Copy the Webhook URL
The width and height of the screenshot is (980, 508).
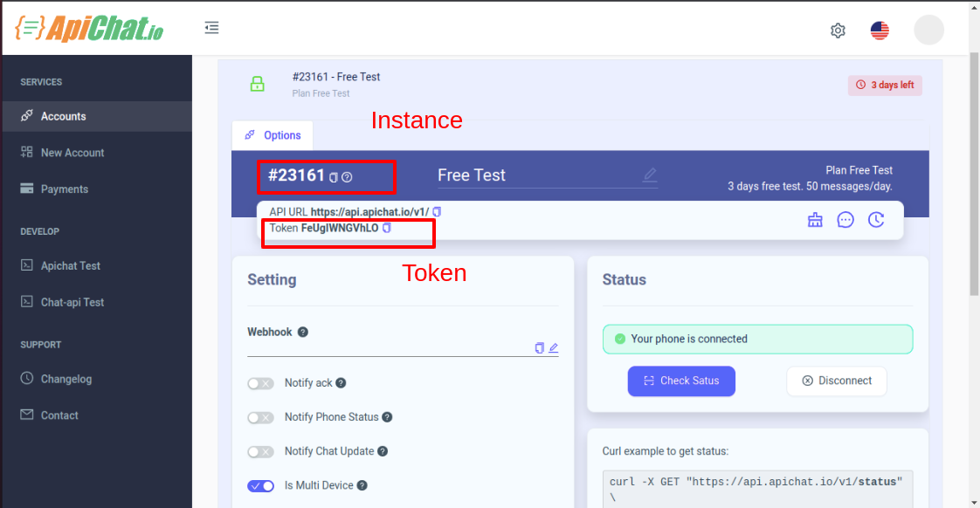coord(540,348)
